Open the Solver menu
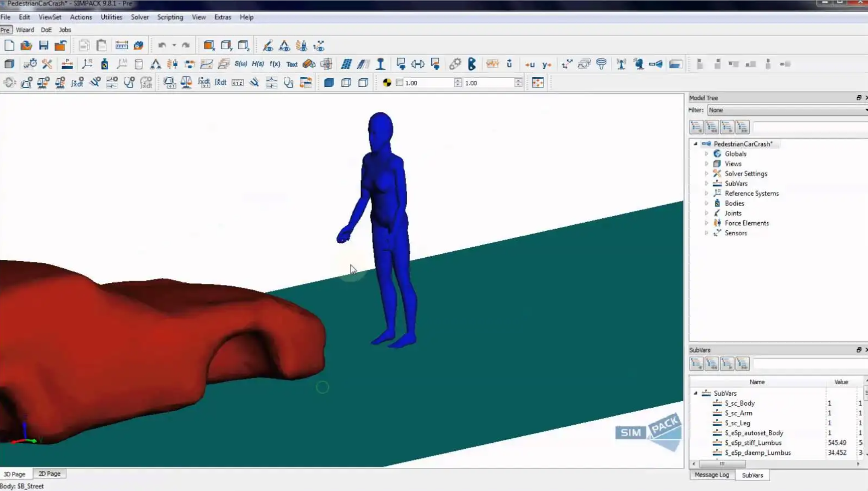The image size is (868, 491). pos(139,17)
